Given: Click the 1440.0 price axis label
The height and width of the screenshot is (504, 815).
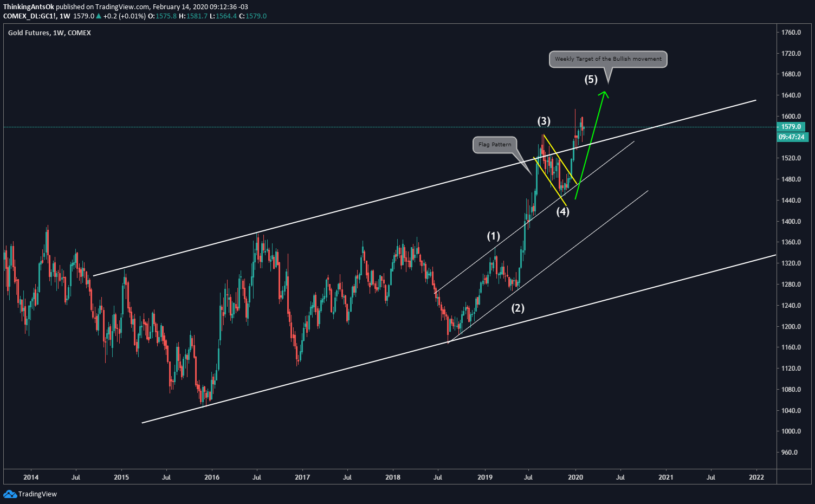Looking at the screenshot, I should tap(791, 201).
